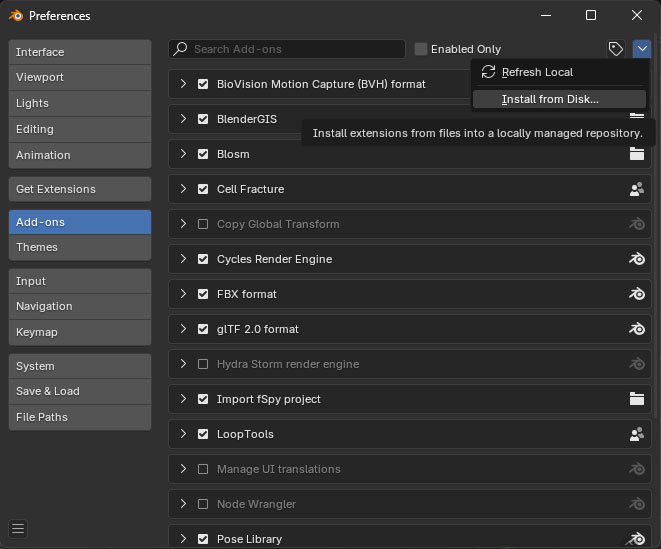The height and width of the screenshot is (549, 661).
Task: Uncheck the Cell Fracture add-on
Action: (x=203, y=189)
